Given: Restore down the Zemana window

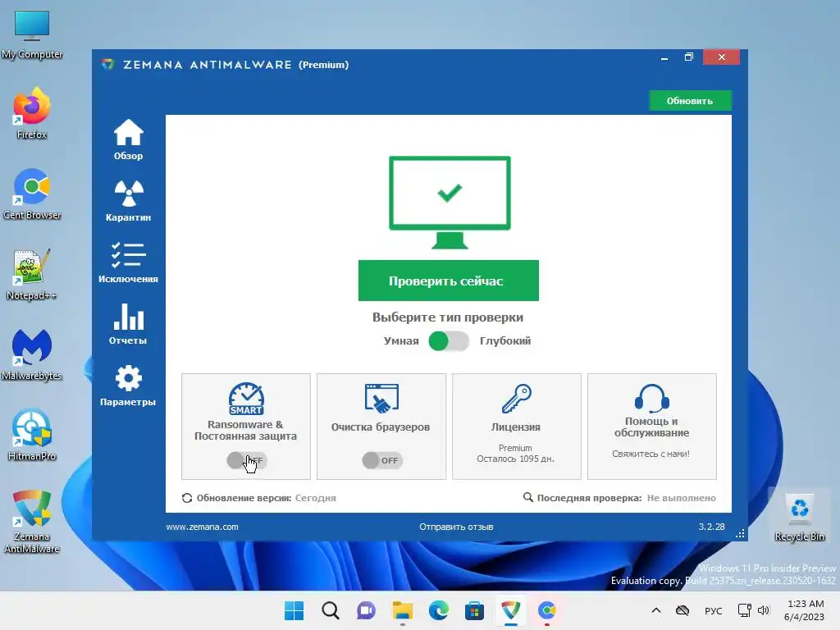Looking at the screenshot, I should pos(689,57).
